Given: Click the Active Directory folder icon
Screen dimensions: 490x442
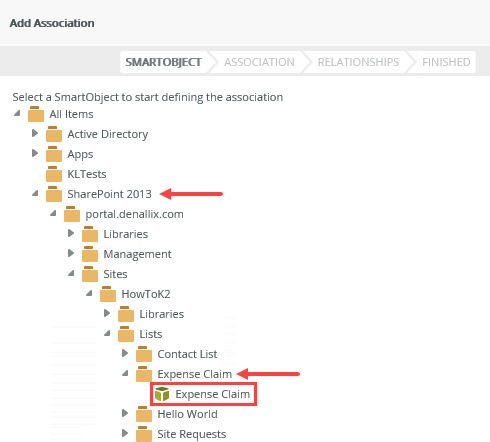Looking at the screenshot, I should (54, 134).
